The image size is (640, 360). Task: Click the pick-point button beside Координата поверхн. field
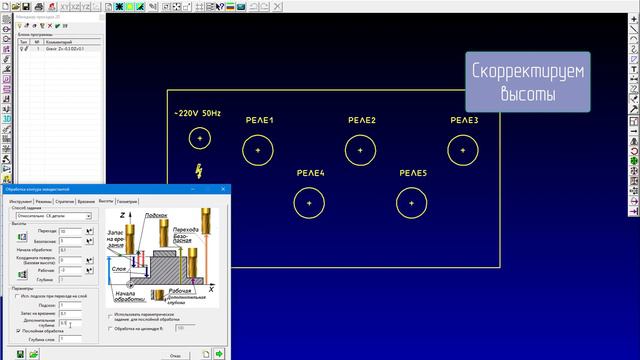[x=89, y=260]
